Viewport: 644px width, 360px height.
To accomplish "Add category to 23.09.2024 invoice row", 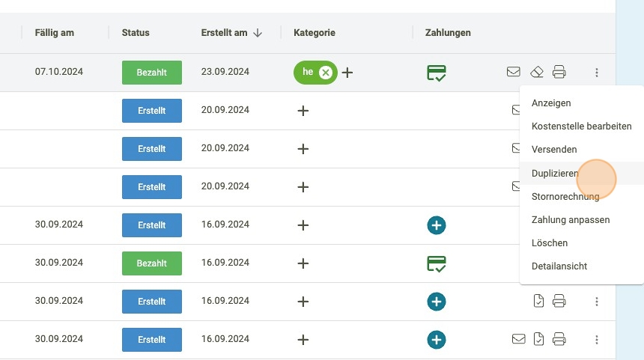I will pos(347,73).
